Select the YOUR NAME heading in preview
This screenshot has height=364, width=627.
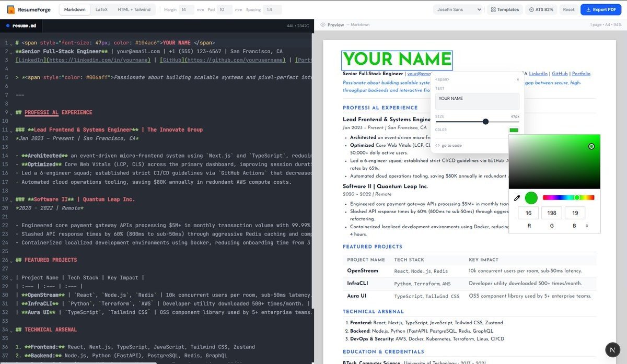click(397, 60)
